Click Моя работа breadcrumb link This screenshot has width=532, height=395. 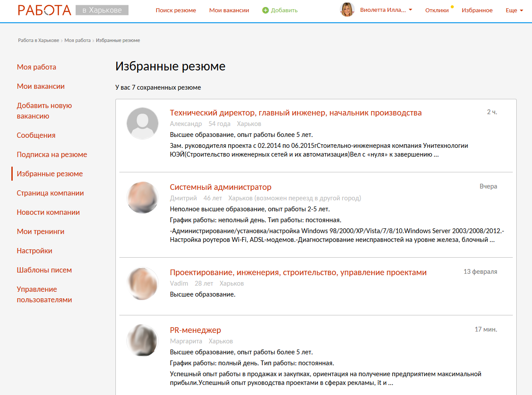pyautogui.click(x=77, y=40)
